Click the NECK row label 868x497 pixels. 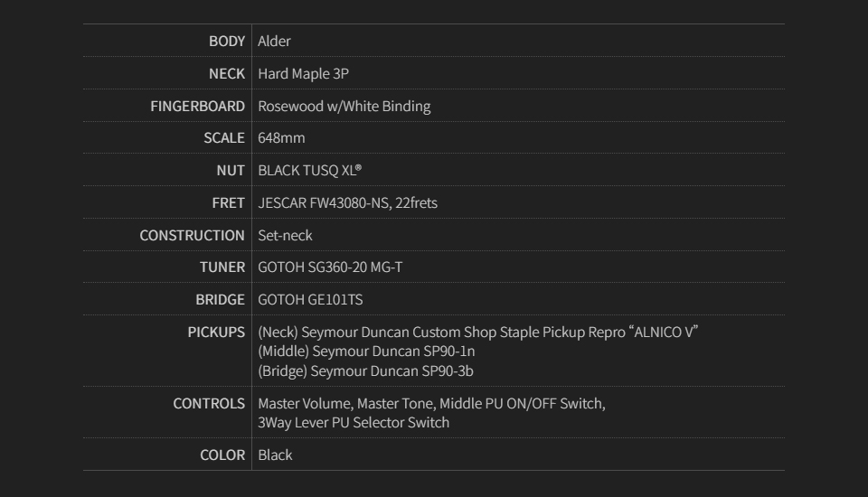pos(226,73)
